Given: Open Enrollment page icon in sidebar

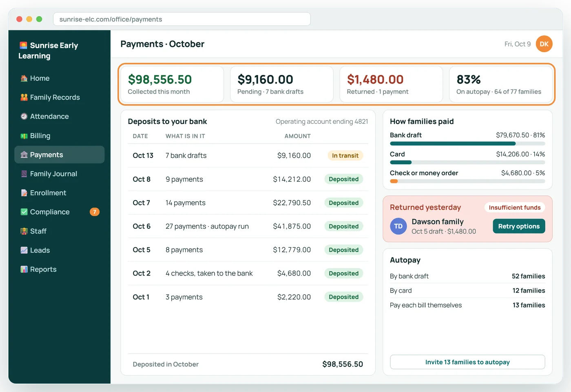Looking at the screenshot, I should 24,193.
